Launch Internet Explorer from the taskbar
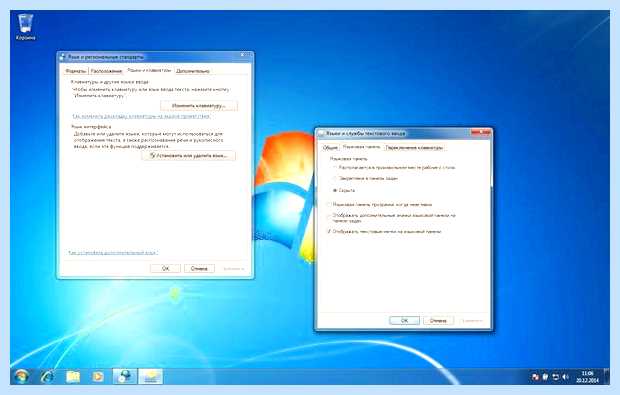Viewport: 620px width, 395px height. coord(47,376)
